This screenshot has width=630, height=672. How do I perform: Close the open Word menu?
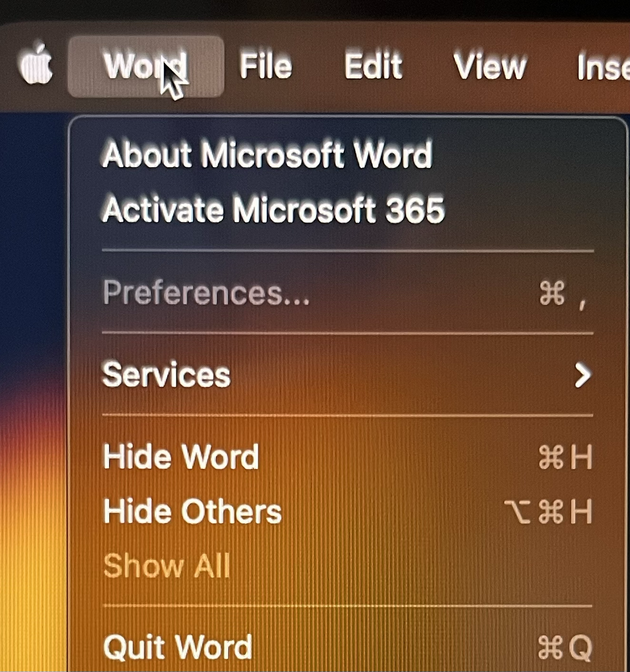(x=146, y=66)
